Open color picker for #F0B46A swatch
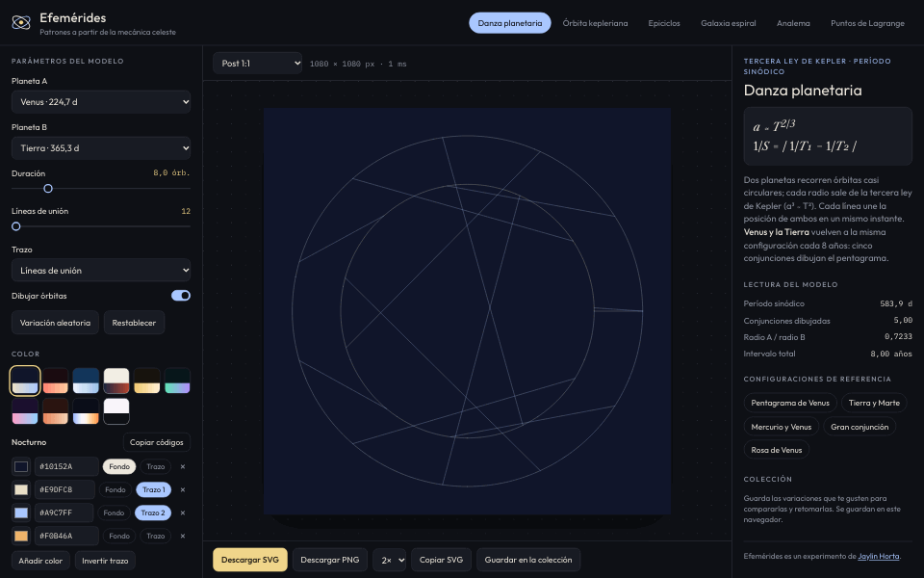This screenshot has height=578, width=924. pos(21,537)
